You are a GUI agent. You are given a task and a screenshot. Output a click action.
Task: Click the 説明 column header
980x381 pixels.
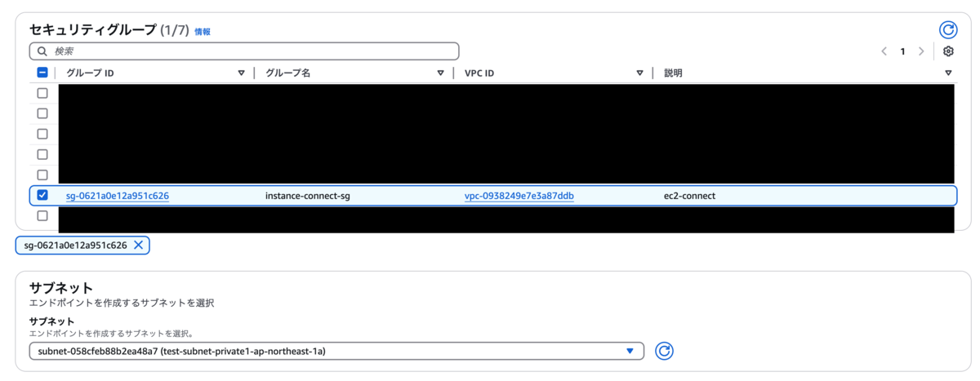pos(673,73)
